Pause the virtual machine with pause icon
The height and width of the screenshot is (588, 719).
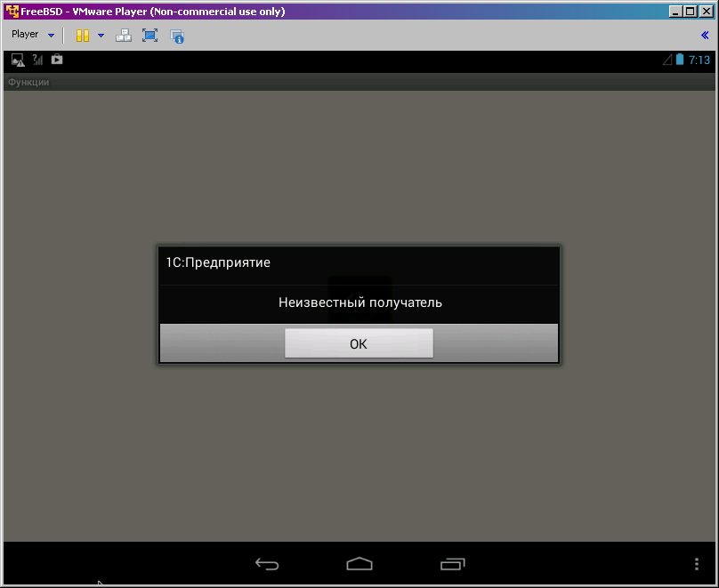[x=82, y=36]
